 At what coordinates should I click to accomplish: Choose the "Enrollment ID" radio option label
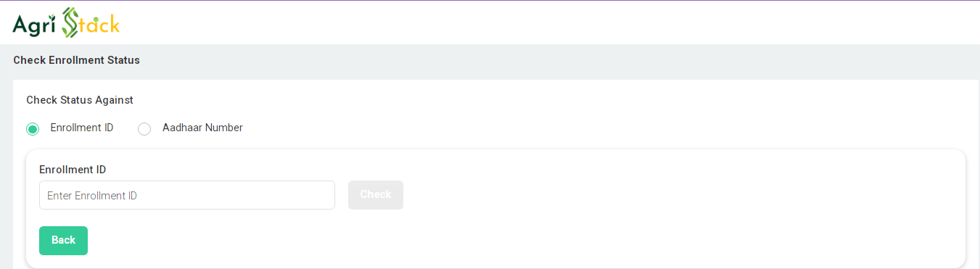point(82,128)
